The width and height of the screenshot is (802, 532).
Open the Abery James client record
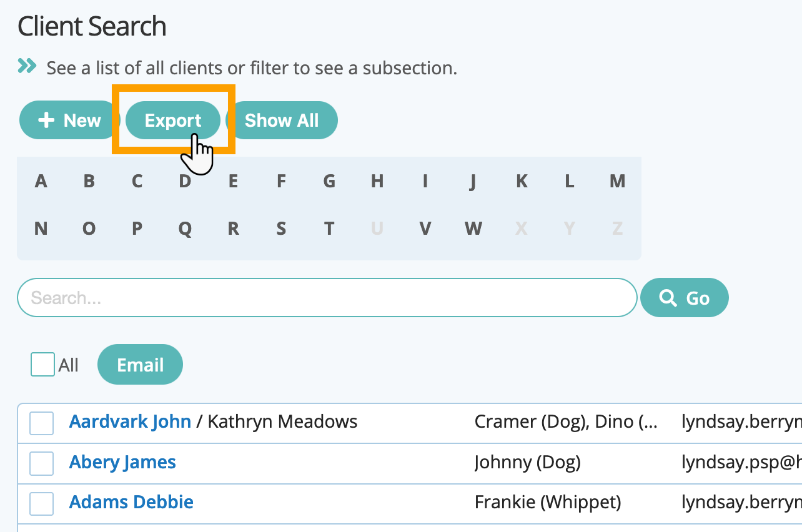coord(122,462)
